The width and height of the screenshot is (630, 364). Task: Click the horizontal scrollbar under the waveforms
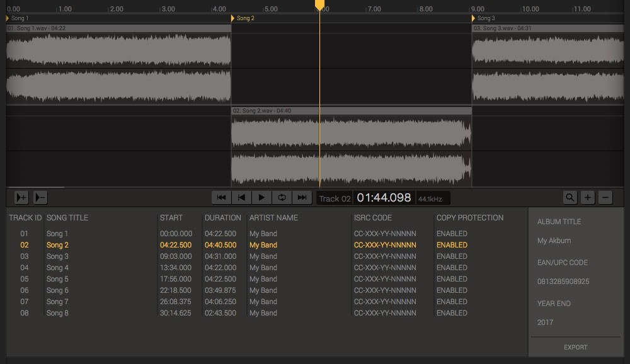(36, 187)
